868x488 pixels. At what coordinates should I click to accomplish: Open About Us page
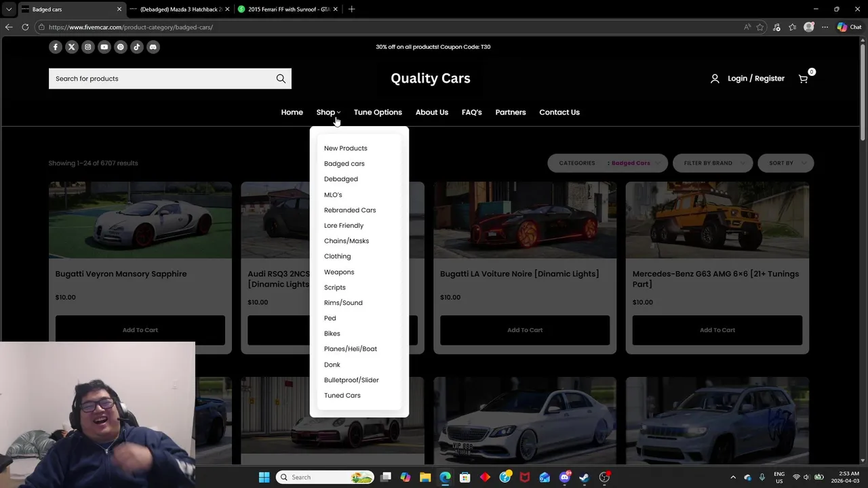click(431, 113)
